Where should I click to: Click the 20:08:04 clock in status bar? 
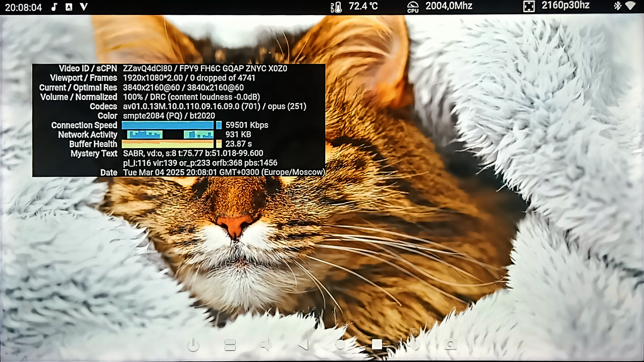pyautogui.click(x=24, y=7)
